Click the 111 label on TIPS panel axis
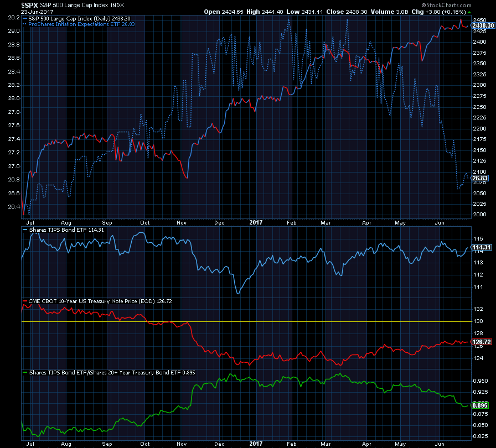 tap(478, 287)
